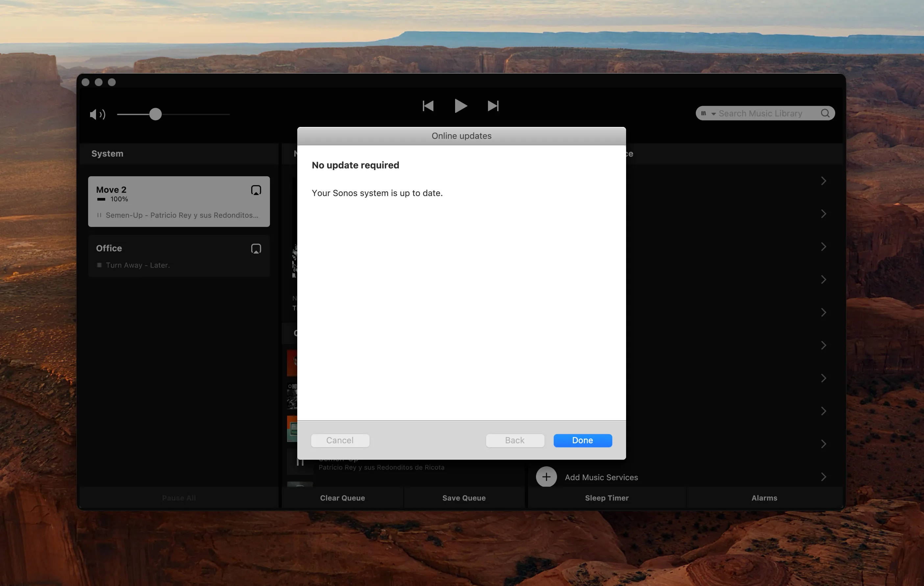924x586 pixels.
Task: Click the magnifier search icon
Action: tap(825, 113)
